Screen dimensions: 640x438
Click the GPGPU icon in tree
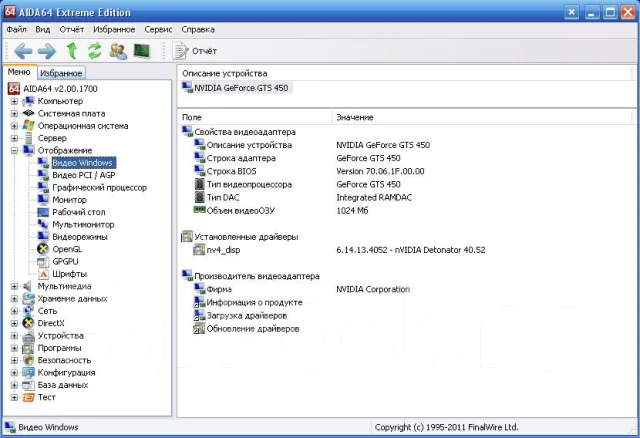point(43,261)
